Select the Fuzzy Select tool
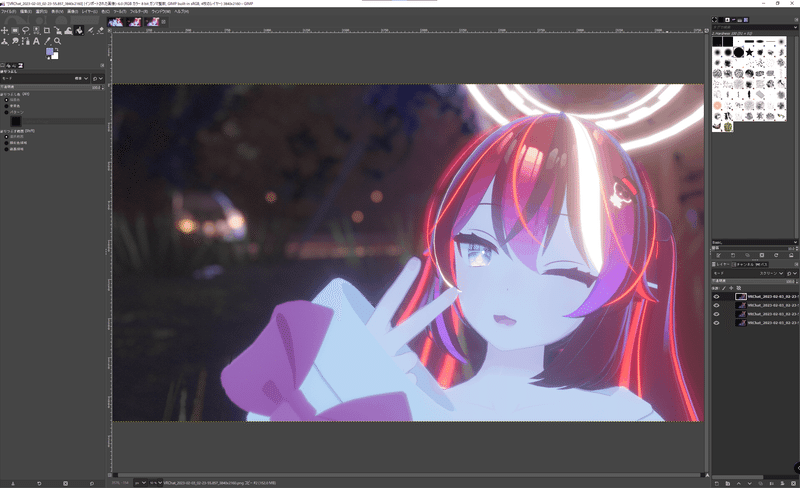Image resolution: width=800 pixels, height=488 pixels. [x=36, y=31]
